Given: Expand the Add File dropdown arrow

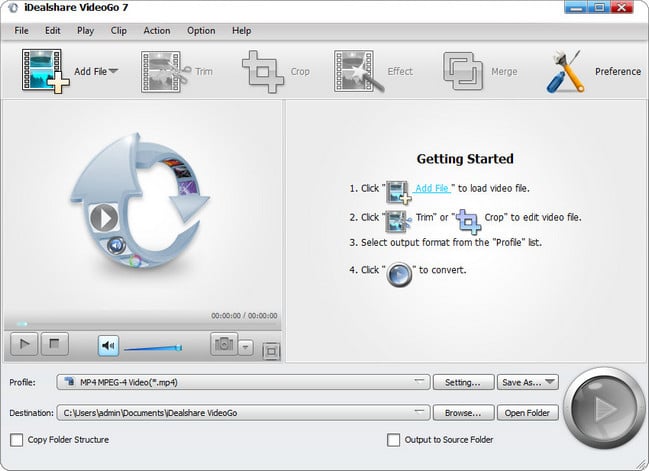Looking at the screenshot, I should click(x=113, y=71).
